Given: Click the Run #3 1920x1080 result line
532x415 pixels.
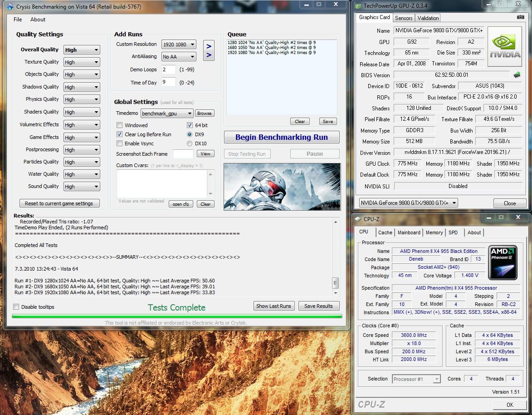Looking at the screenshot, I should (x=115, y=292).
